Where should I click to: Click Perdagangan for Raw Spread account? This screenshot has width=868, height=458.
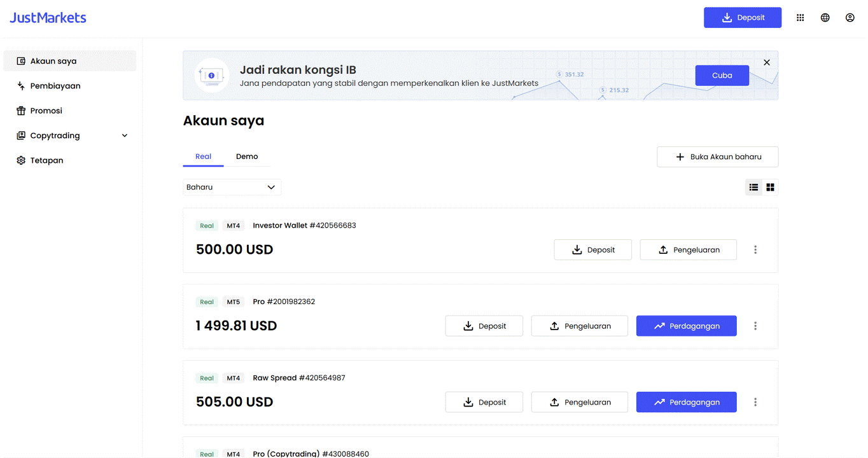[x=687, y=402]
